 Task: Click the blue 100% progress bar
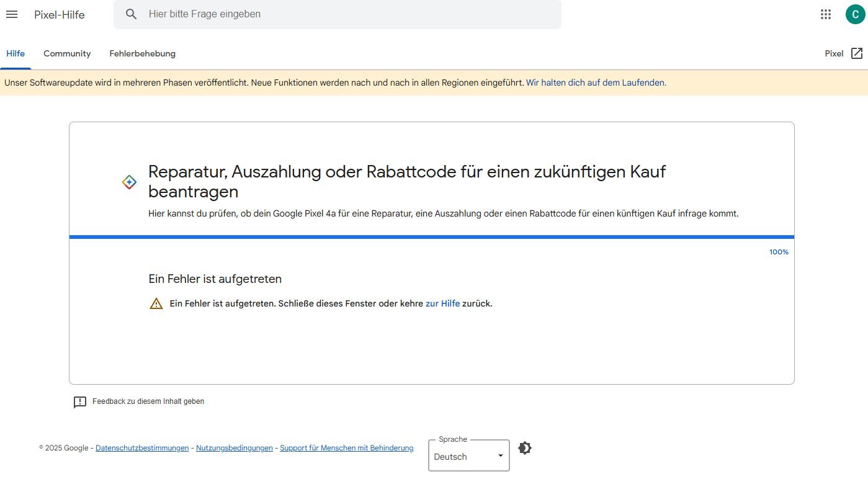[431, 237]
